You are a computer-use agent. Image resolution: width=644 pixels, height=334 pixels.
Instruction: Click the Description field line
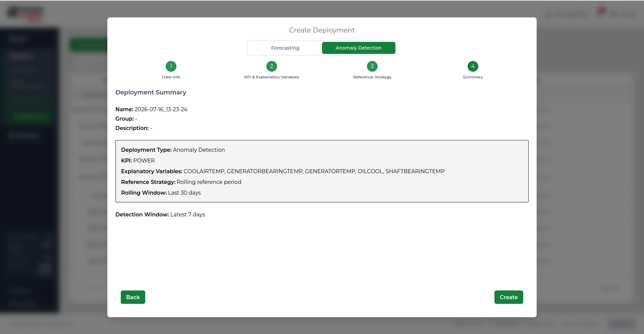coord(133,128)
